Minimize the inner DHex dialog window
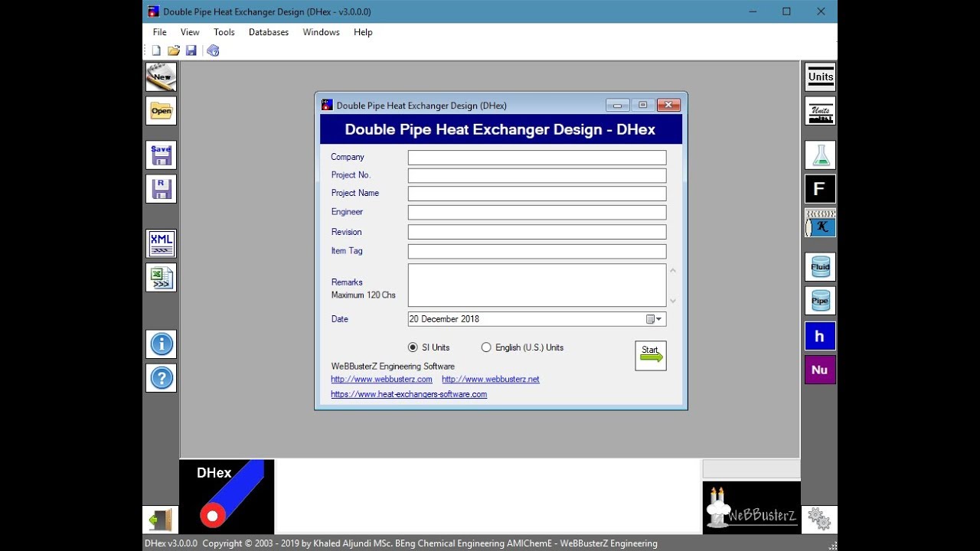980x551 pixels. coord(617,106)
